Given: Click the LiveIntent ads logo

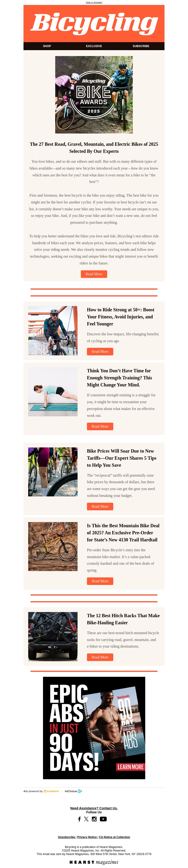Looking at the screenshot, I should pyautogui.click(x=51, y=791).
